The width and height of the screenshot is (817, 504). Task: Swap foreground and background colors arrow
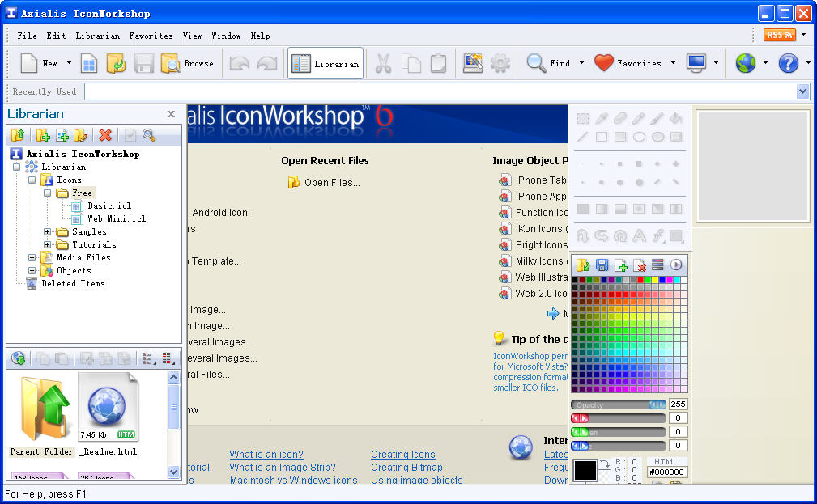pos(605,464)
